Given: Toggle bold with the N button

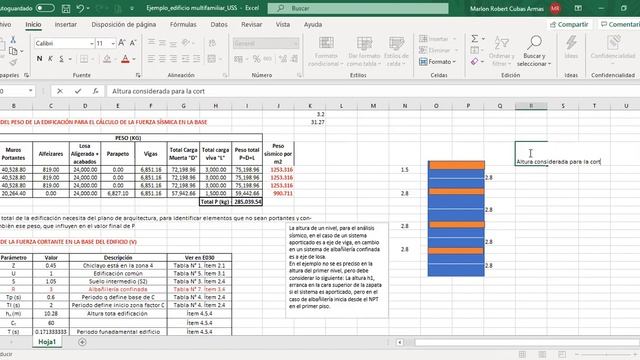Looking at the screenshot, I should click(x=39, y=59).
